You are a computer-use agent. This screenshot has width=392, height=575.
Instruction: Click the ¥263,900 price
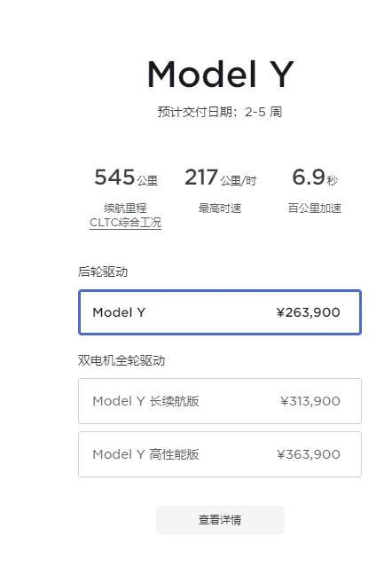(x=308, y=312)
